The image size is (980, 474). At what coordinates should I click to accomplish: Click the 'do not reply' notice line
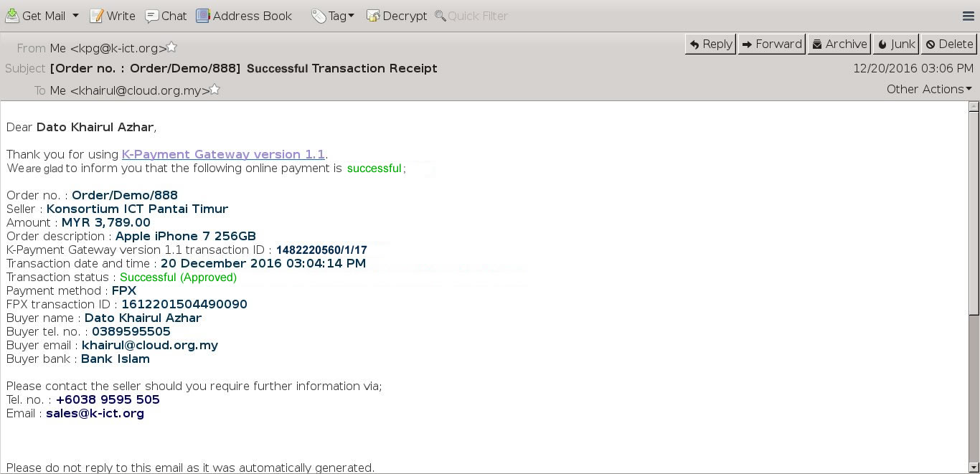click(190, 468)
